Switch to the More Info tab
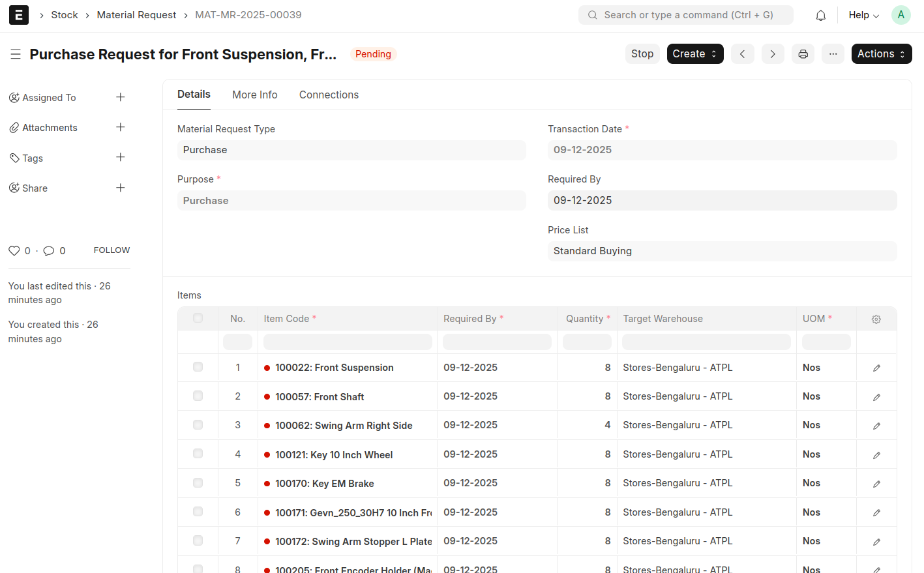This screenshot has height=573, width=924. point(254,95)
